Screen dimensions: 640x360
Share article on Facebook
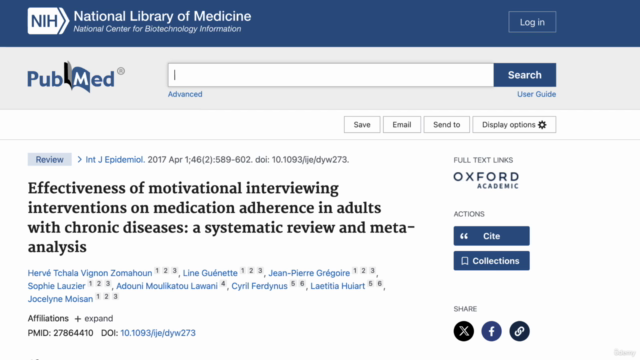[x=491, y=331]
